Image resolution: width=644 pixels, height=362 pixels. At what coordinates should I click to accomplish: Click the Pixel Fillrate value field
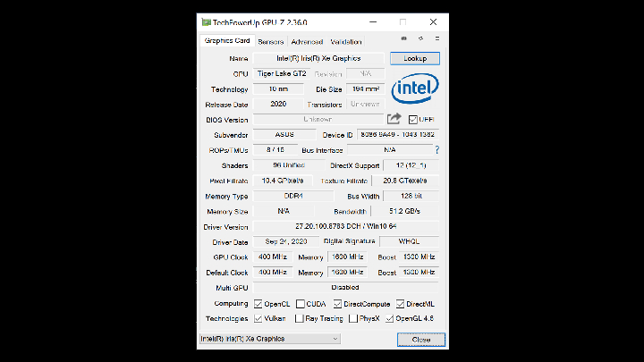click(x=283, y=181)
